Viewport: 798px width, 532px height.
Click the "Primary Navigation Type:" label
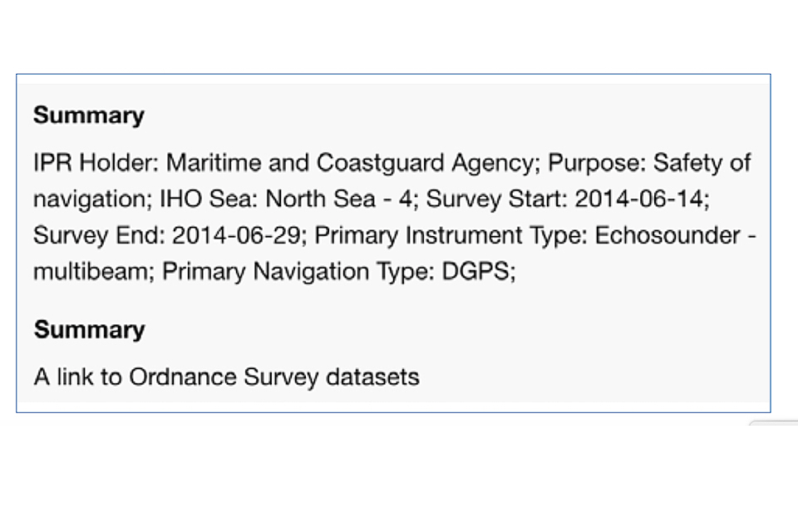click(296, 272)
